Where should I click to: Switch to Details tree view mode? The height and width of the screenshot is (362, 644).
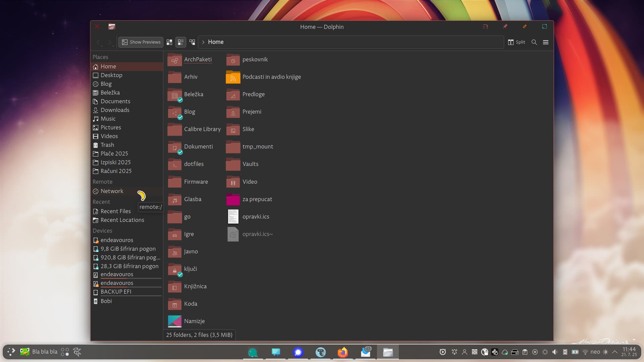(192, 42)
